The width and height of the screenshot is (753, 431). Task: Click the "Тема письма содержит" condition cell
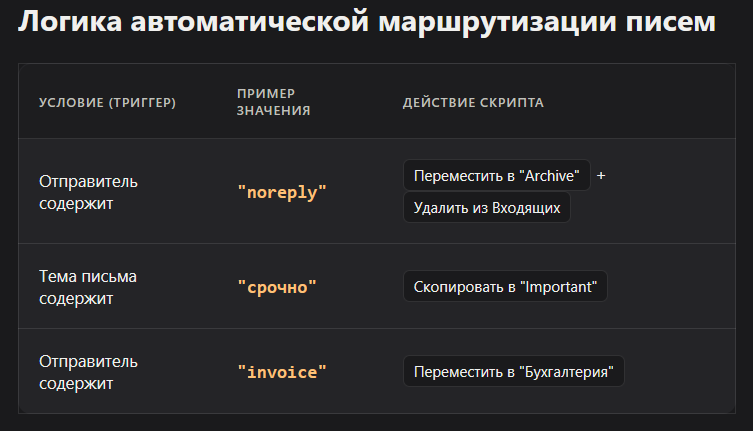(88, 287)
